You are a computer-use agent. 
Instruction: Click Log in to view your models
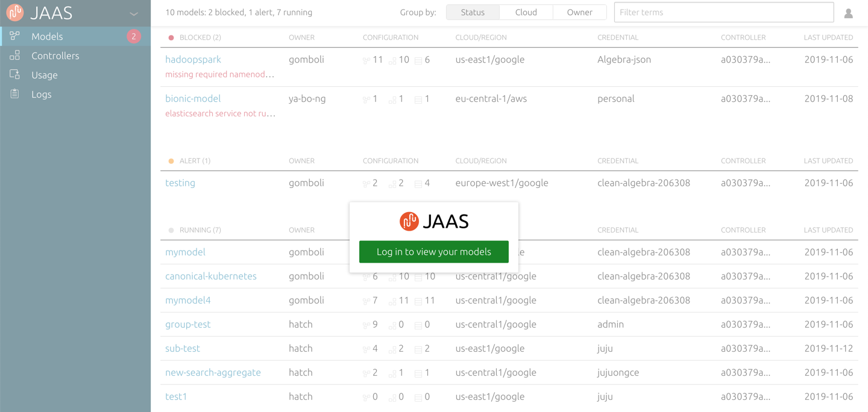coord(433,252)
